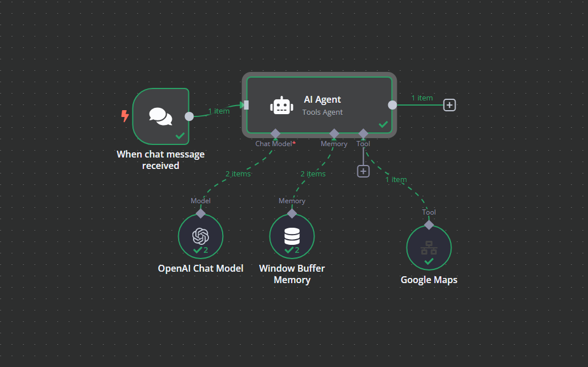This screenshot has height=367, width=588.
Task: Click the success checkmark on Google Maps node
Action: pyautogui.click(x=429, y=261)
